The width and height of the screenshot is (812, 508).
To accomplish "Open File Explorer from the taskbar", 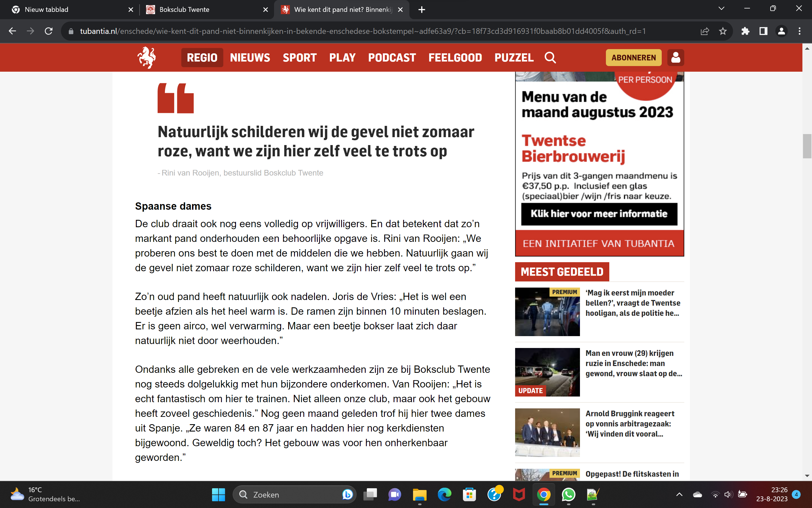I will coord(420,494).
